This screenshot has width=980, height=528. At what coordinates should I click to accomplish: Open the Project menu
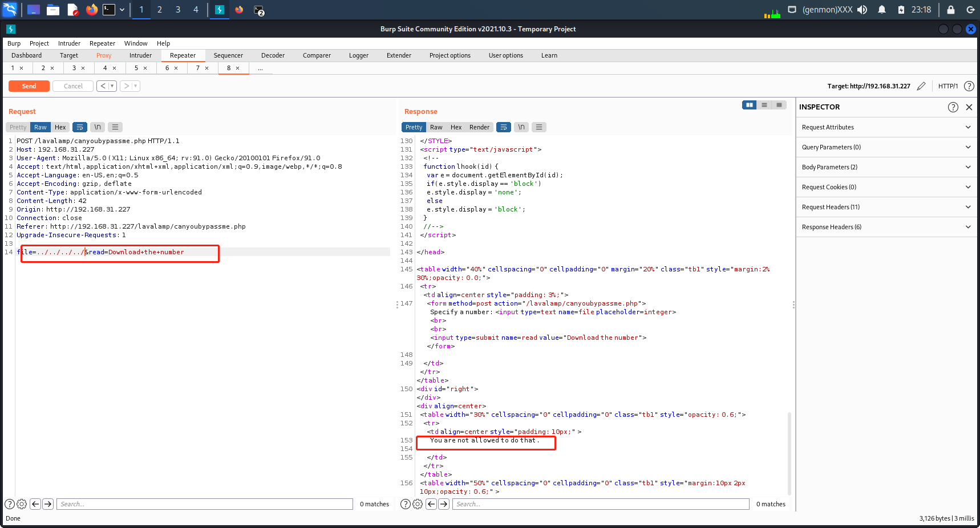pyautogui.click(x=39, y=43)
